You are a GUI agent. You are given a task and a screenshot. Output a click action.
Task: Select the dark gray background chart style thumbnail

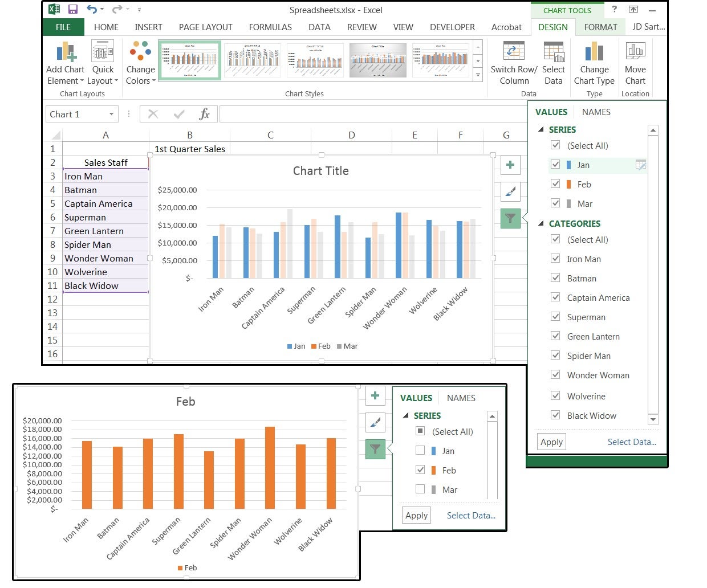click(377, 60)
